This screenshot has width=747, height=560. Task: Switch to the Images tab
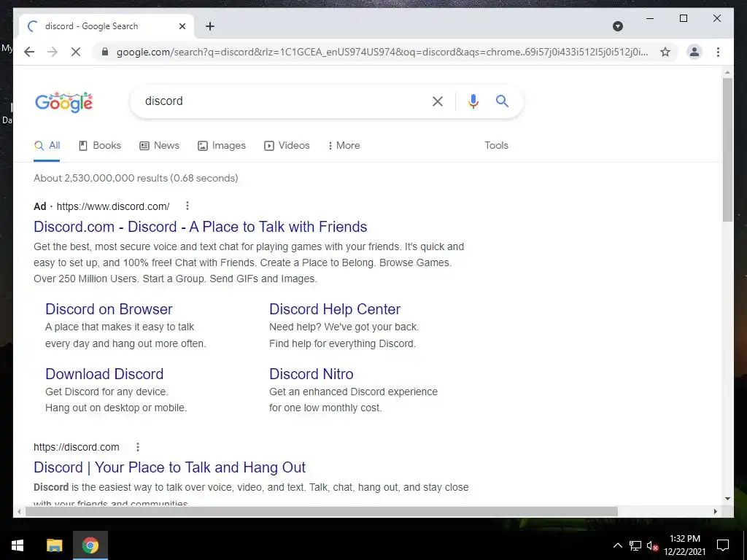(x=222, y=145)
